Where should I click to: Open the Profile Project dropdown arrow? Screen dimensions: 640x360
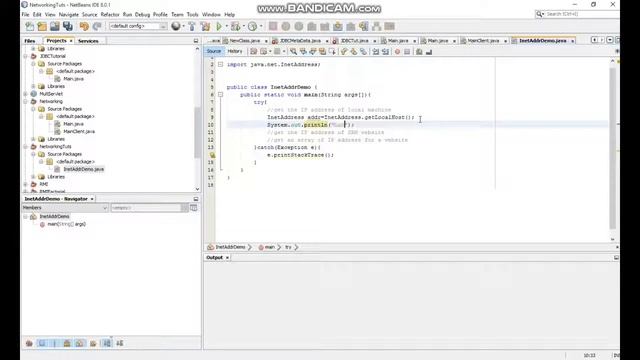coord(261,27)
